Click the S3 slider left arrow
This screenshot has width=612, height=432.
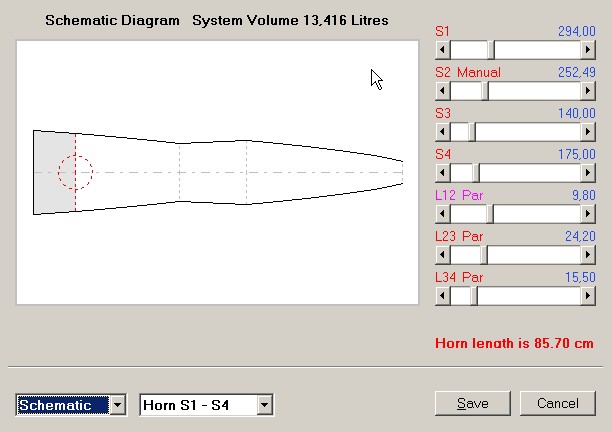(442, 132)
